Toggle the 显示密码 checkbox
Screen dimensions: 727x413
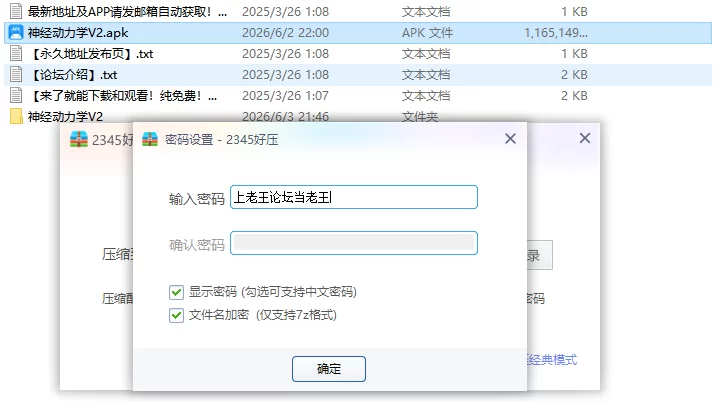[x=176, y=292]
